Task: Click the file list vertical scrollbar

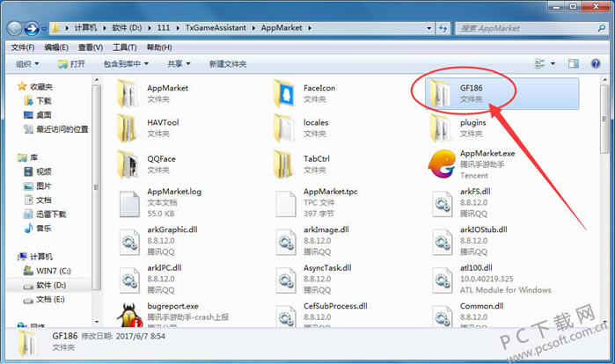Action: 604,118
